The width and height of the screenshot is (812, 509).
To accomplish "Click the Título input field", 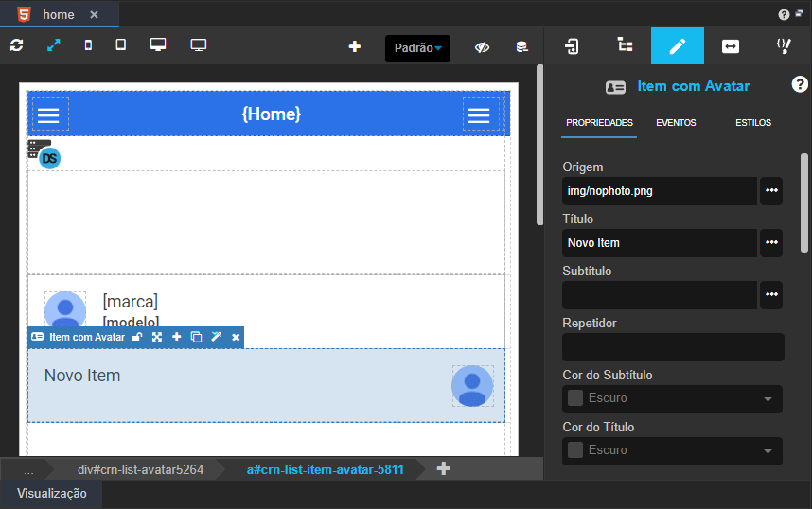I will 660,243.
